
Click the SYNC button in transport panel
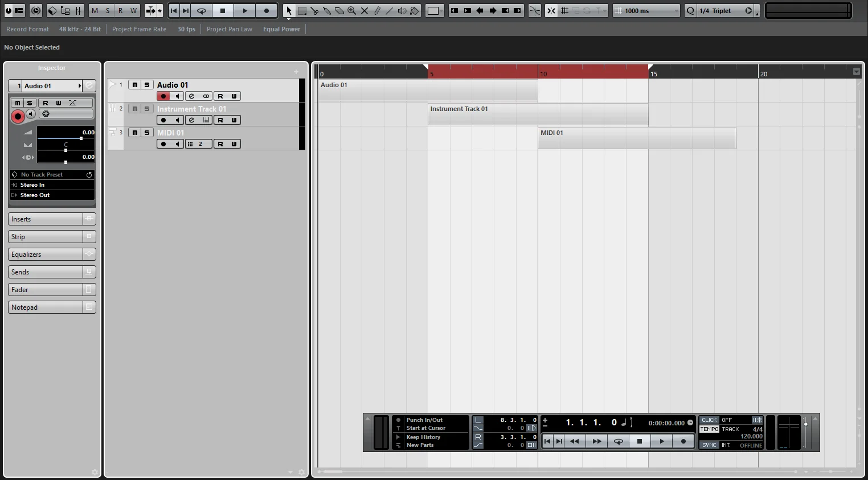point(709,445)
